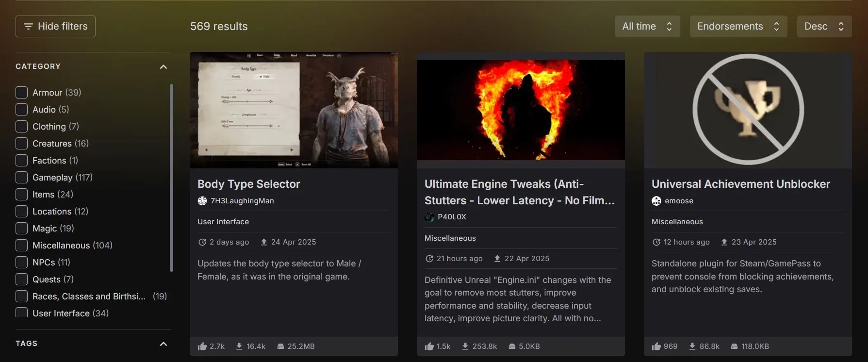The width and height of the screenshot is (868, 362).
Task: Click the Hide filters button
Action: (x=55, y=27)
